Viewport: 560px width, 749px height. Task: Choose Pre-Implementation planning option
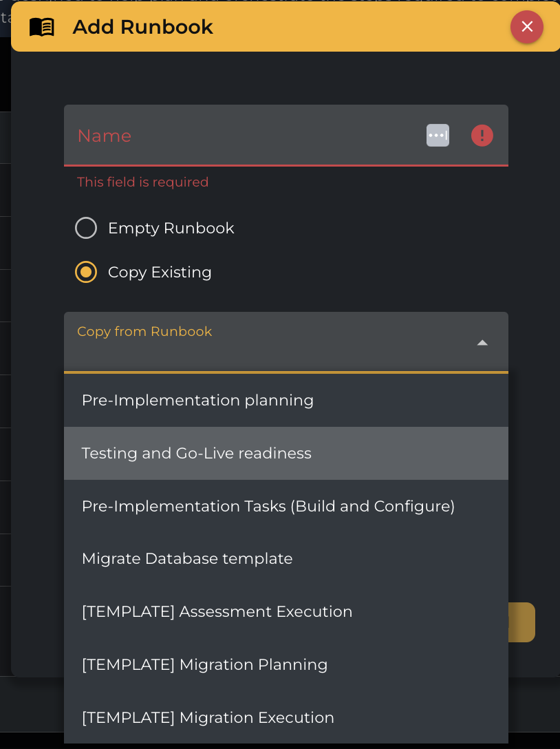[197, 400]
